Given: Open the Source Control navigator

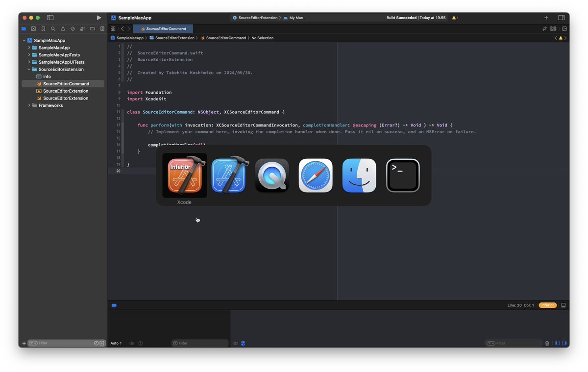Looking at the screenshot, I should point(33,29).
